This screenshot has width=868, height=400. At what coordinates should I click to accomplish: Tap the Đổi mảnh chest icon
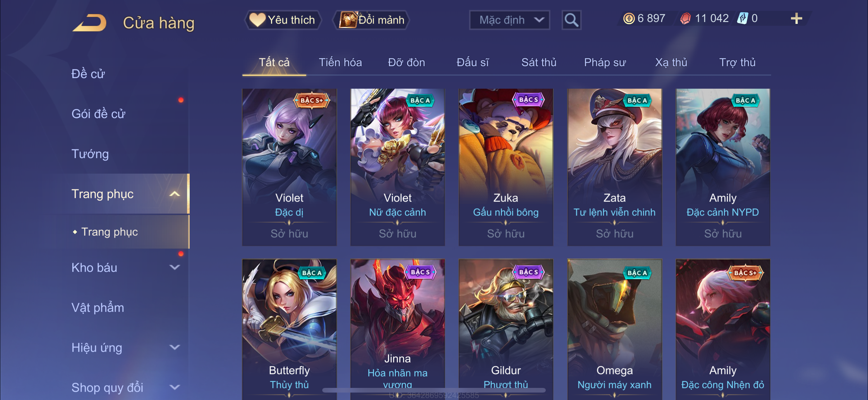[x=348, y=20]
